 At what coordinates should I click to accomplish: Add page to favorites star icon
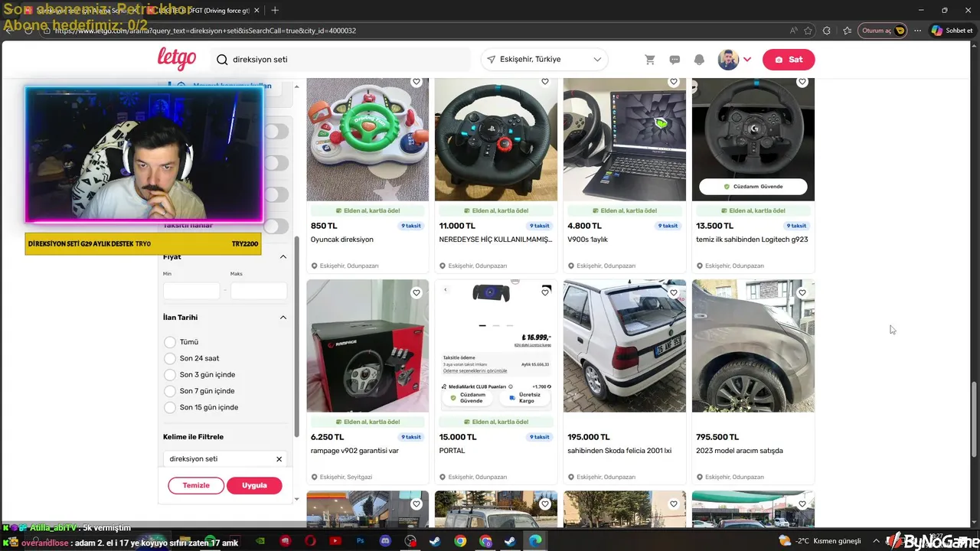808,31
